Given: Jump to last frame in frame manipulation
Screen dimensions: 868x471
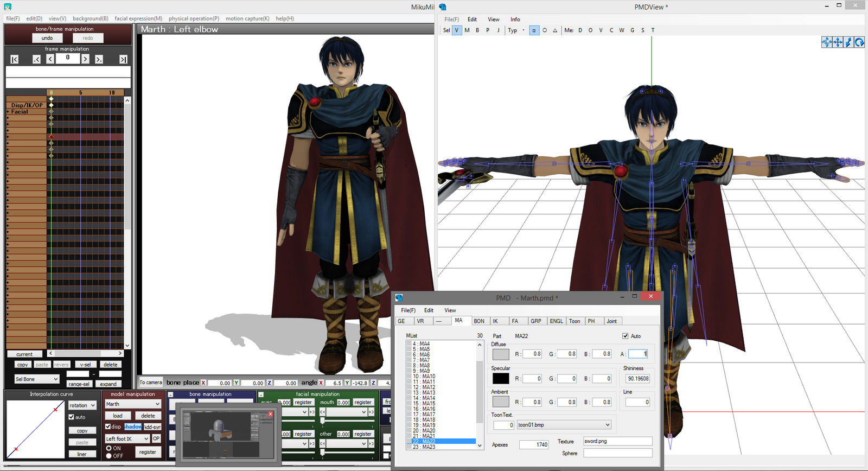Looking at the screenshot, I should point(123,59).
